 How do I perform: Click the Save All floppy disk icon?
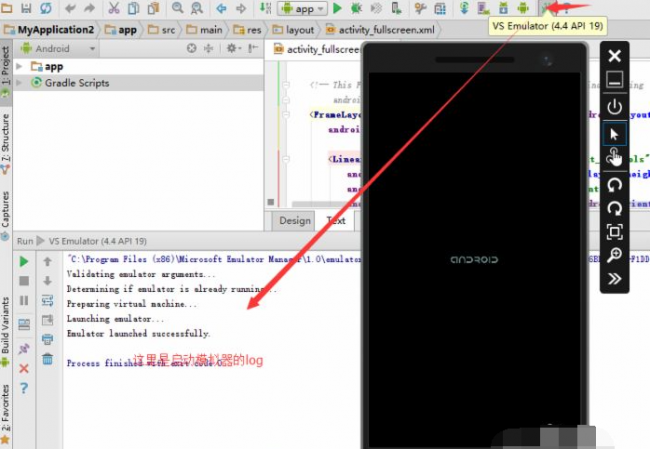point(26,7)
